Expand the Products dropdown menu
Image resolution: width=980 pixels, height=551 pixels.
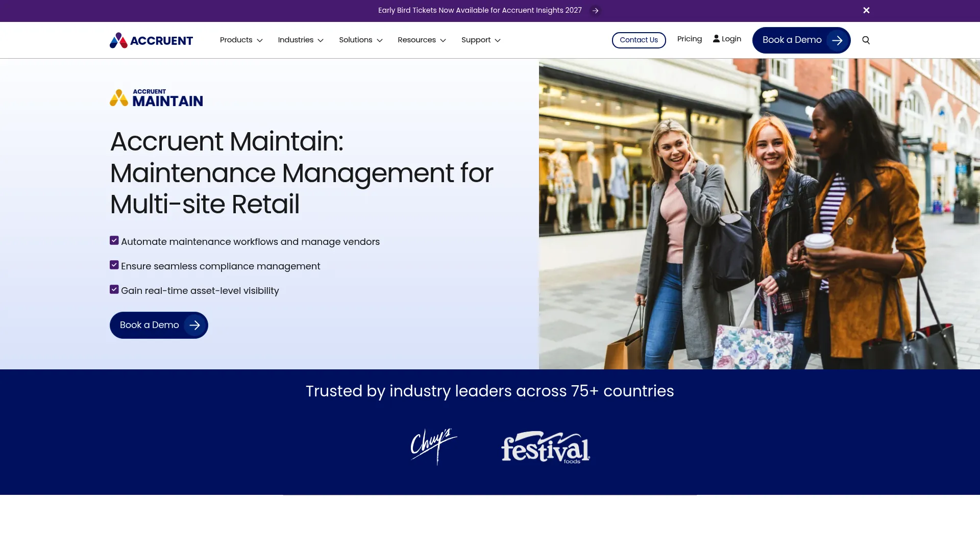(x=241, y=40)
